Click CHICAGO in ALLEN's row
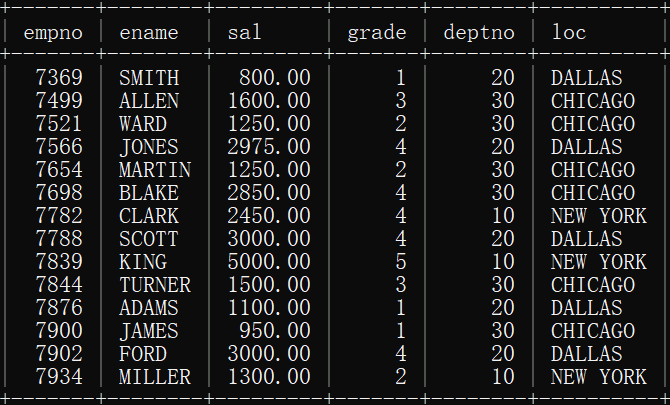670x405 pixels. [x=593, y=101]
